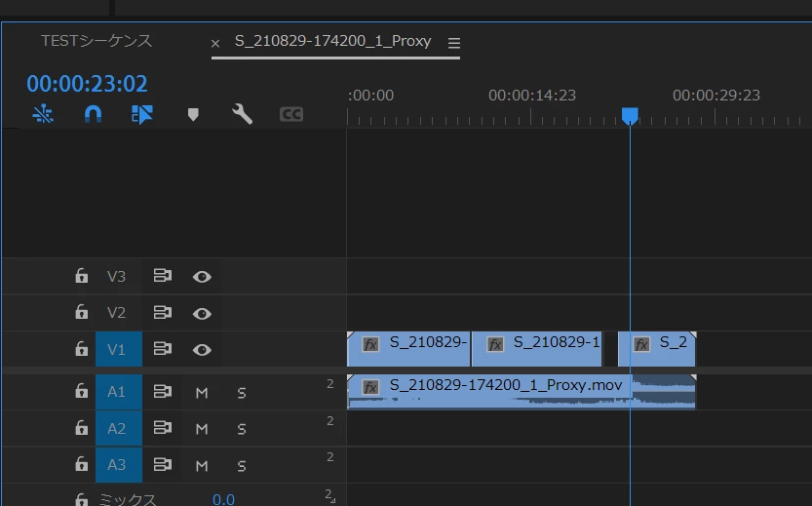Solo track A3
812x506 pixels.
click(x=242, y=466)
